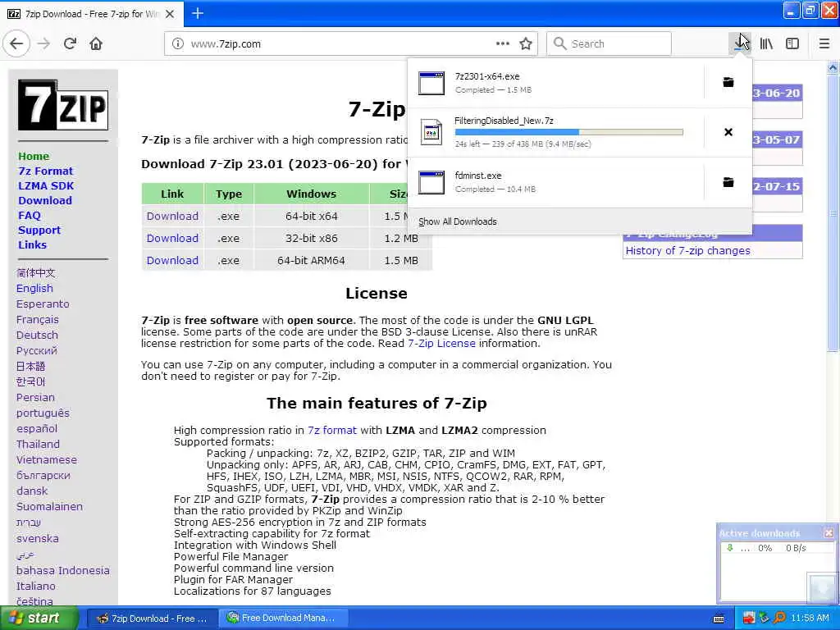
Task: Open the LZMA SDK sidebar link
Action: point(46,185)
